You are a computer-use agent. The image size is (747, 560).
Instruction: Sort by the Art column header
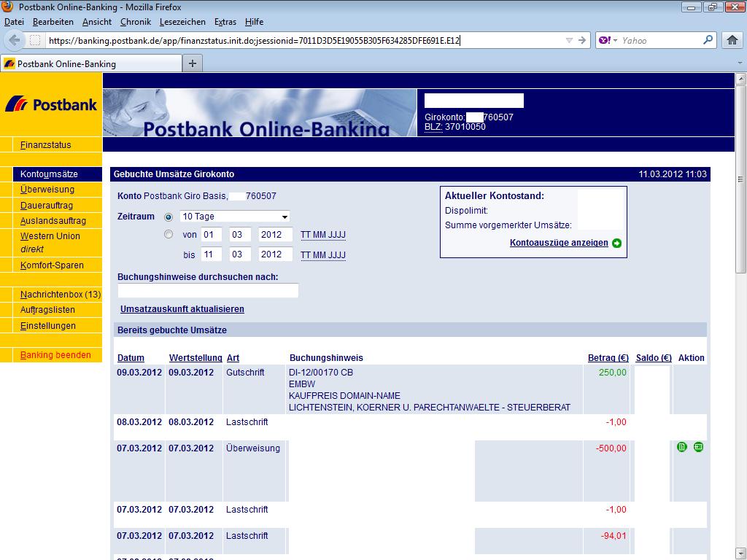coord(233,358)
